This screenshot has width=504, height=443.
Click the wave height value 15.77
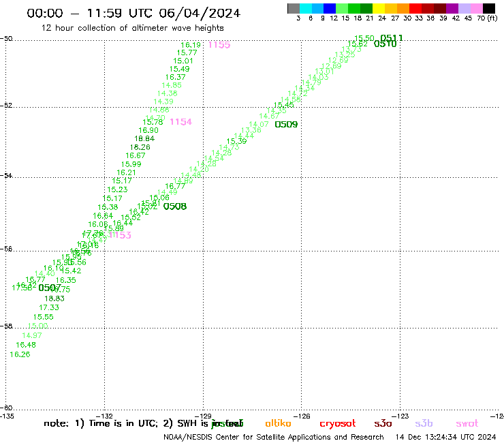(187, 52)
